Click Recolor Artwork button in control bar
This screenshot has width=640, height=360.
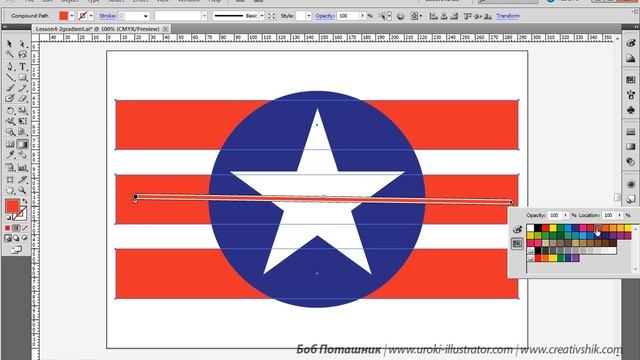400,16
